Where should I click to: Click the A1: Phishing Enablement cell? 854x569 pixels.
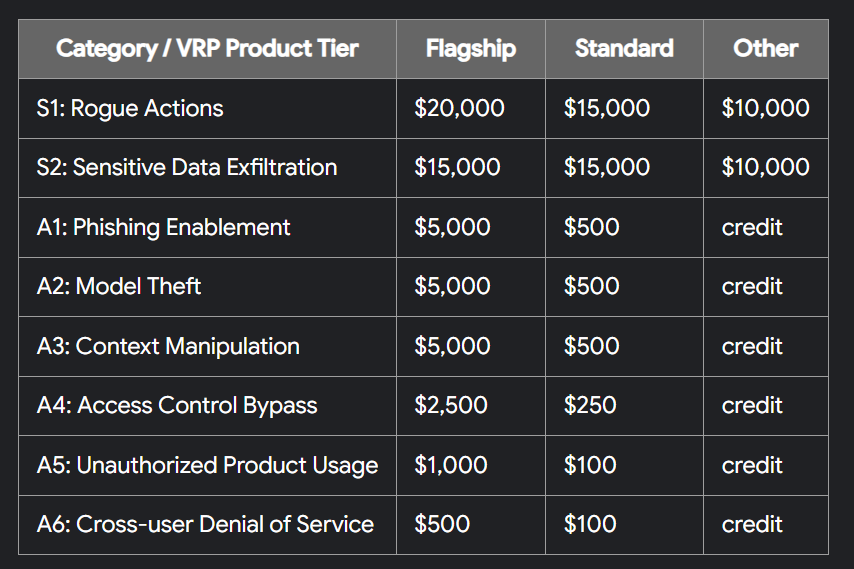pyautogui.click(x=163, y=227)
